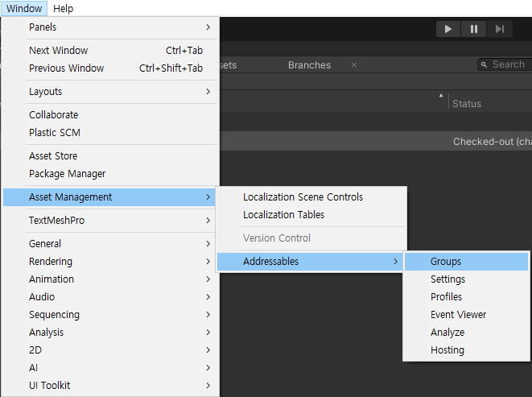Screen dimensions: 532x397
Task: Sort by the Status column header
Action: point(467,104)
